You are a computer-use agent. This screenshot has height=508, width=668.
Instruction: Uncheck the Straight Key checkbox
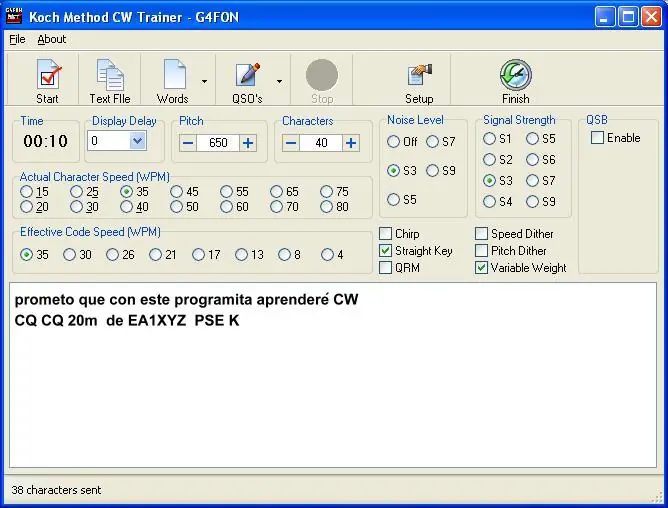pos(386,251)
